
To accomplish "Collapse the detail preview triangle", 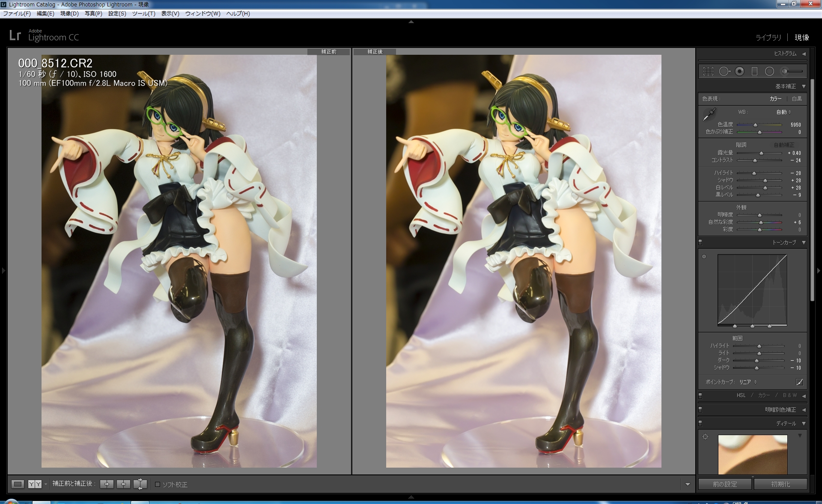I will point(800,436).
